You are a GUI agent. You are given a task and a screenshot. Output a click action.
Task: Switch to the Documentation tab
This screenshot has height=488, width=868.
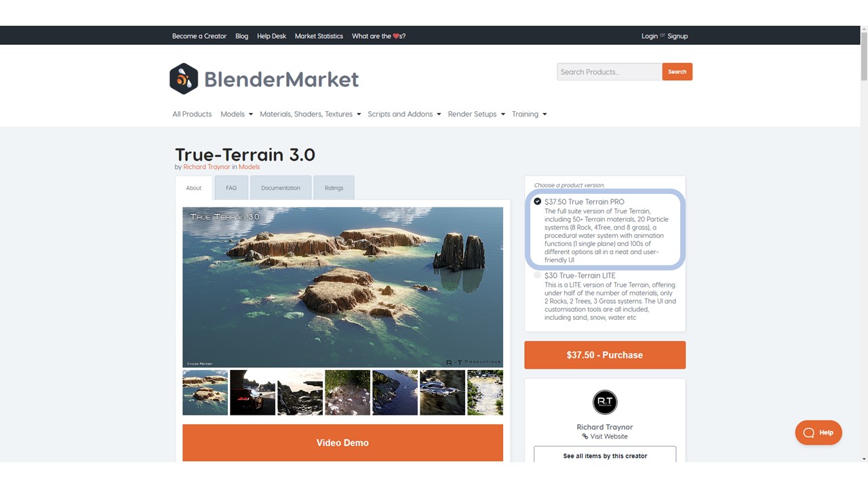click(x=281, y=188)
